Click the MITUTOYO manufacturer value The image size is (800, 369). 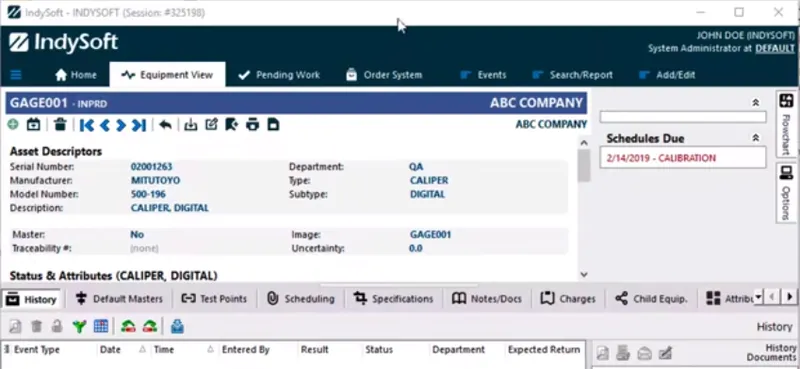pyautogui.click(x=155, y=181)
